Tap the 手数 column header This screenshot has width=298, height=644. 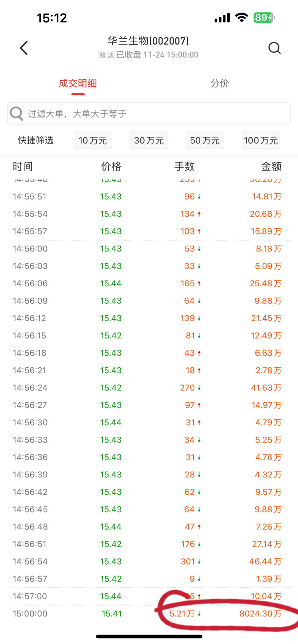[x=184, y=167]
